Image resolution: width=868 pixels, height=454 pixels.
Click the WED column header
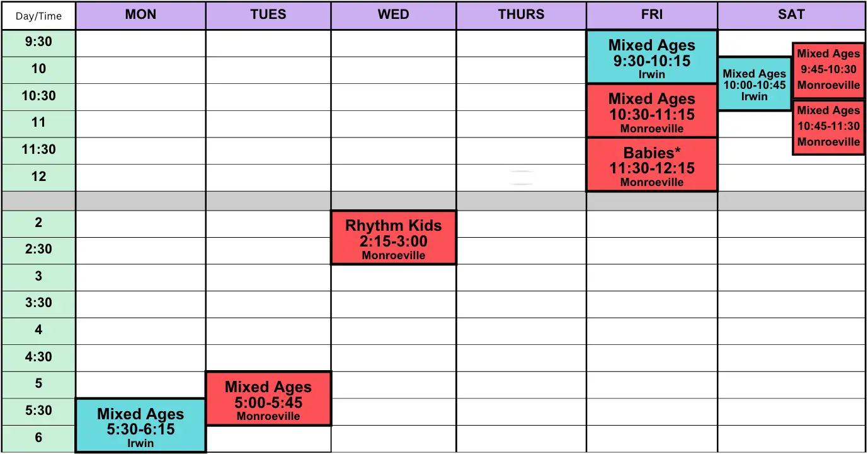tap(394, 15)
